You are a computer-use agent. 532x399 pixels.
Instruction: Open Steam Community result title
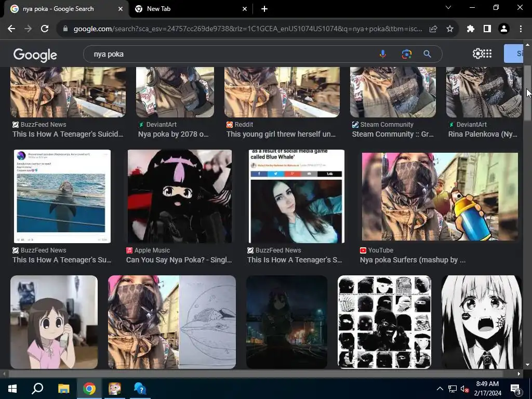click(393, 134)
